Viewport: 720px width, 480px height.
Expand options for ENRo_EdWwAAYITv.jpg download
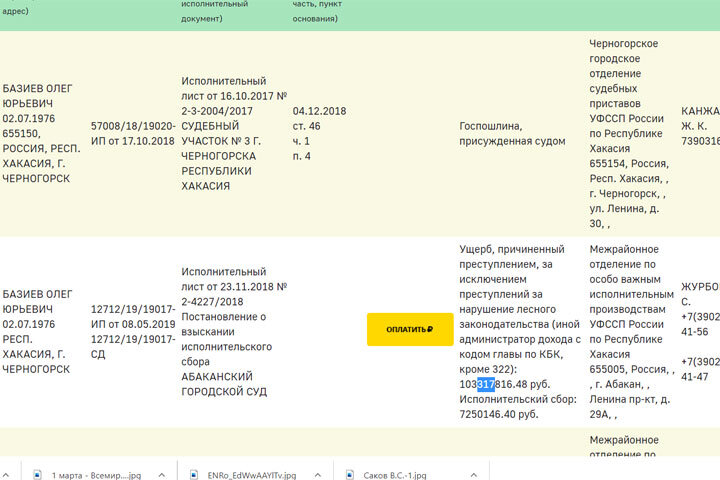[318, 475]
